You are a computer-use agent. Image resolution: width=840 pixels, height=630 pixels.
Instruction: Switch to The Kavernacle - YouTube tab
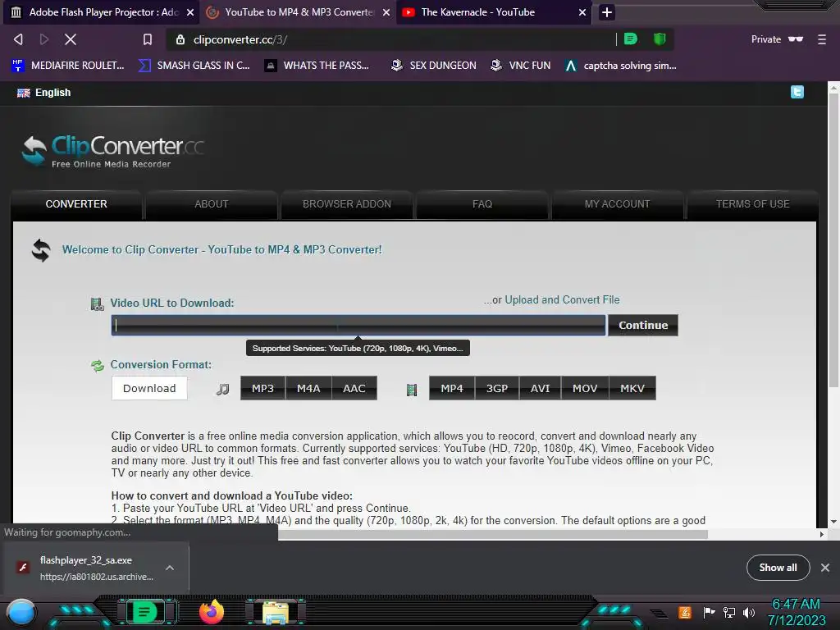(x=493, y=12)
